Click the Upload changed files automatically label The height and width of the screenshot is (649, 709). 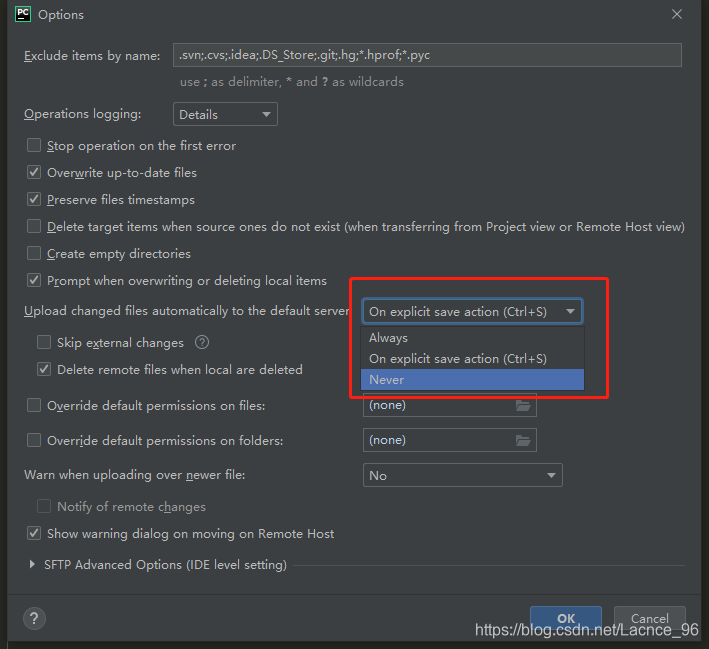click(187, 311)
